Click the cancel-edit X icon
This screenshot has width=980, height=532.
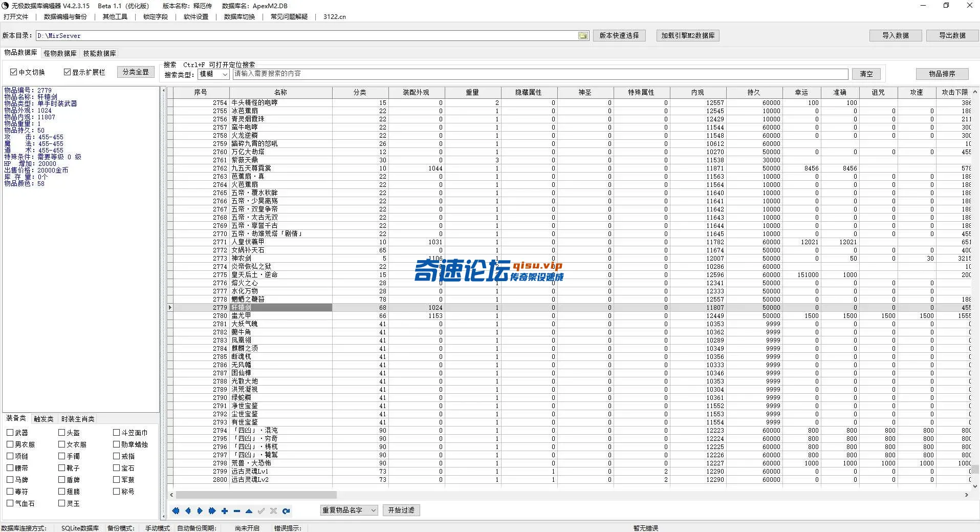click(273, 510)
